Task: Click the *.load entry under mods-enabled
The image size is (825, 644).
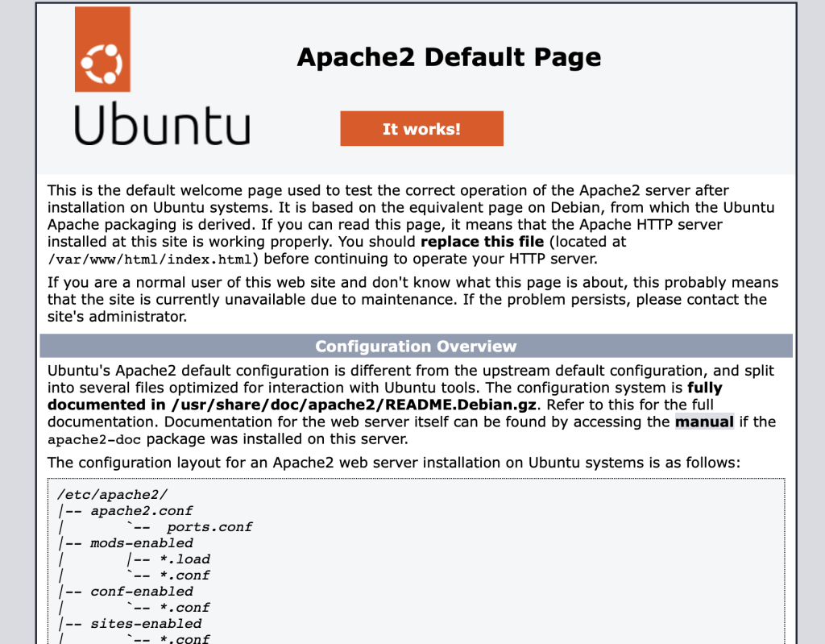Action: click(184, 559)
